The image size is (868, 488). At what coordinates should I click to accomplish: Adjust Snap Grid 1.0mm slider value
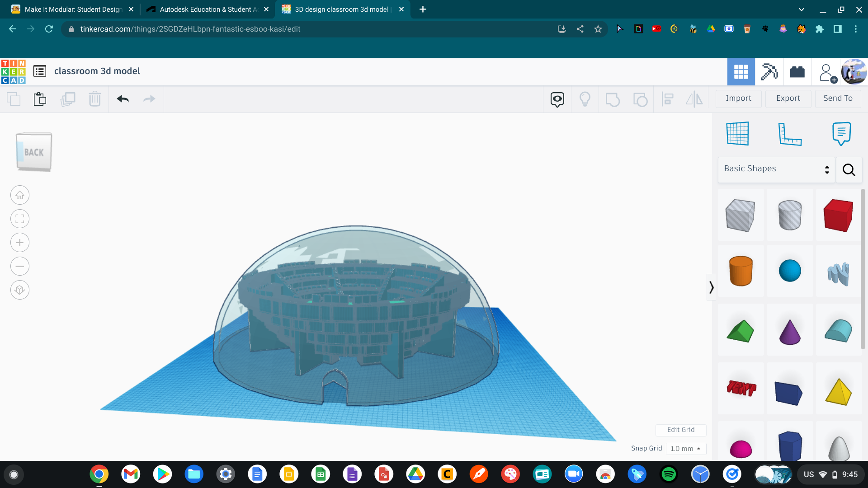tap(684, 448)
